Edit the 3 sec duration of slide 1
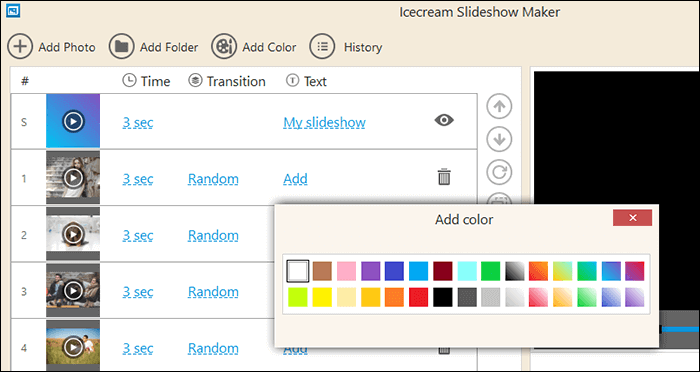Viewport: 700px width, 372px height. pos(138,179)
